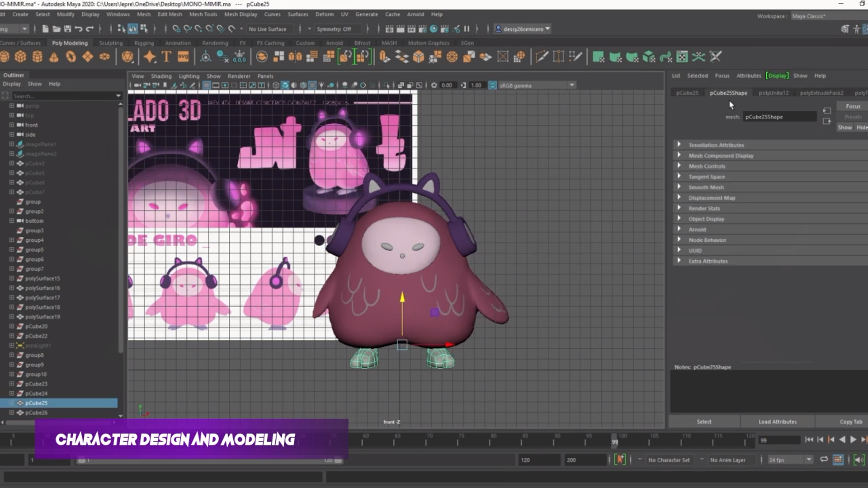The width and height of the screenshot is (868, 488).
Task: Open the dessy26cenicero account dropdown
Action: (x=523, y=29)
